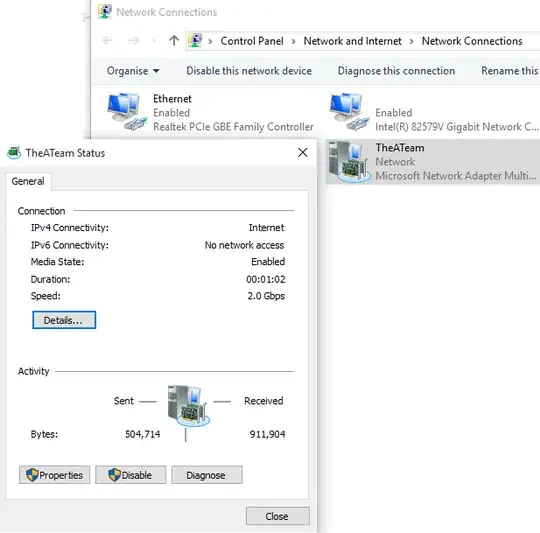Open the Details... button
Screen dimensions: 540x533
[64, 320]
